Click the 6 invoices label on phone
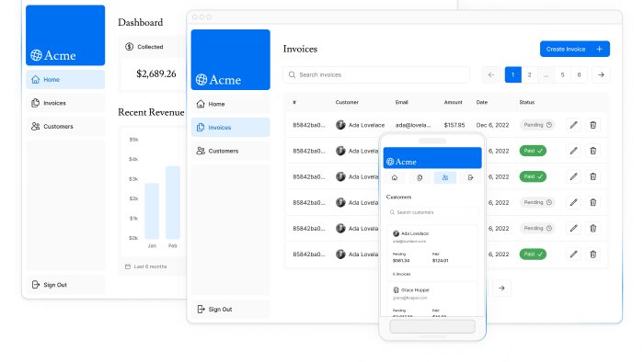 [401, 274]
